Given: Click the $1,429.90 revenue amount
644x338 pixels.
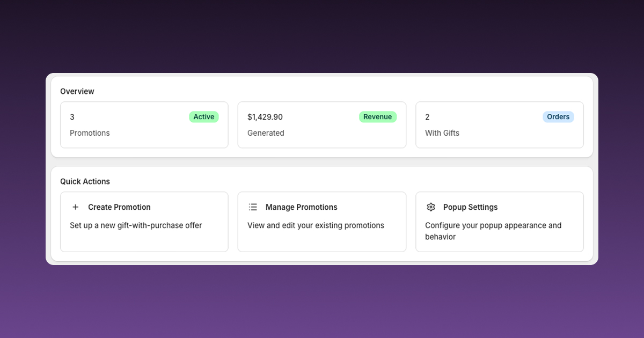Looking at the screenshot, I should click(265, 117).
